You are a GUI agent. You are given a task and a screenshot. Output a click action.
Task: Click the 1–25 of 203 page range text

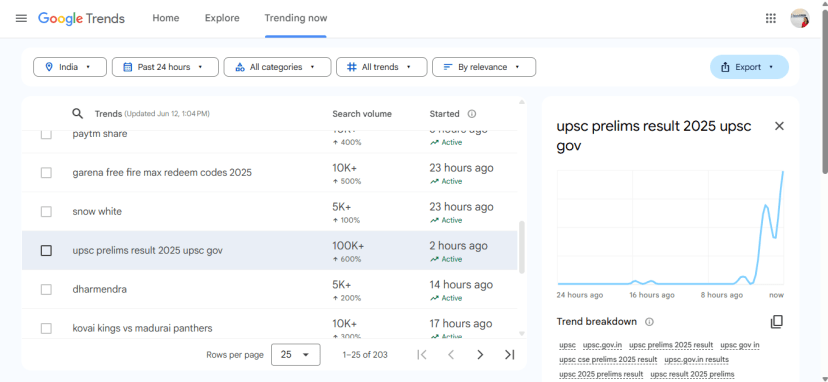(x=365, y=355)
